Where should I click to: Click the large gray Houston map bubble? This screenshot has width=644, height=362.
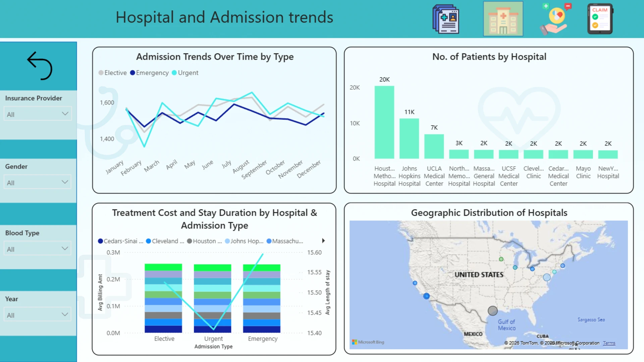(492, 311)
